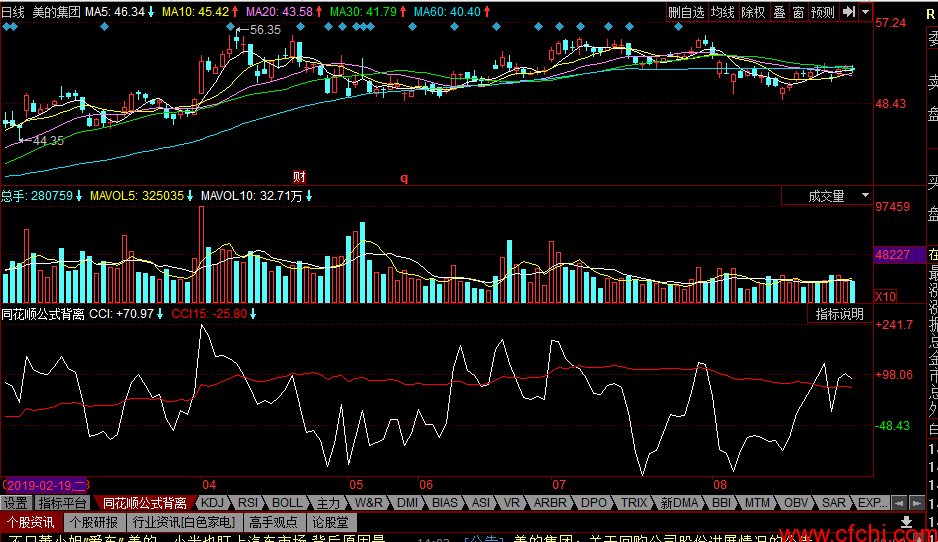
Task: Toggle the 除权 ex-rights adjustment
Action: point(753,12)
